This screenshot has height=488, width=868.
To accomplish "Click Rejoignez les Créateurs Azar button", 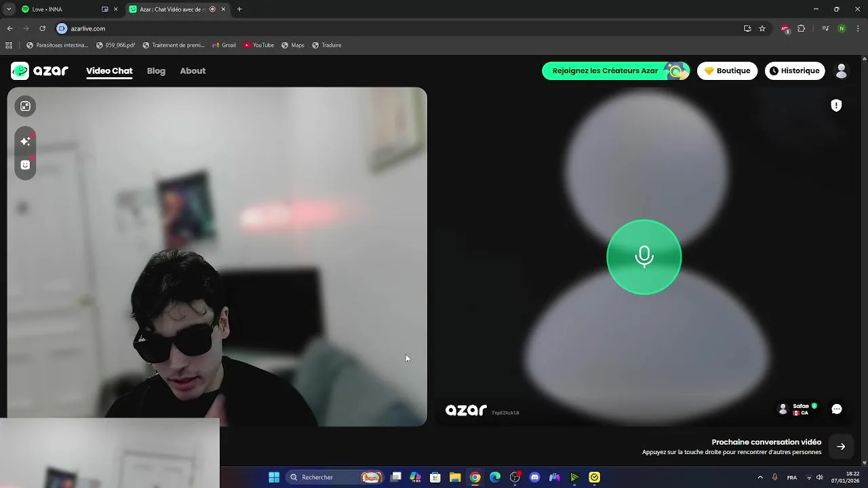I will (615, 70).
